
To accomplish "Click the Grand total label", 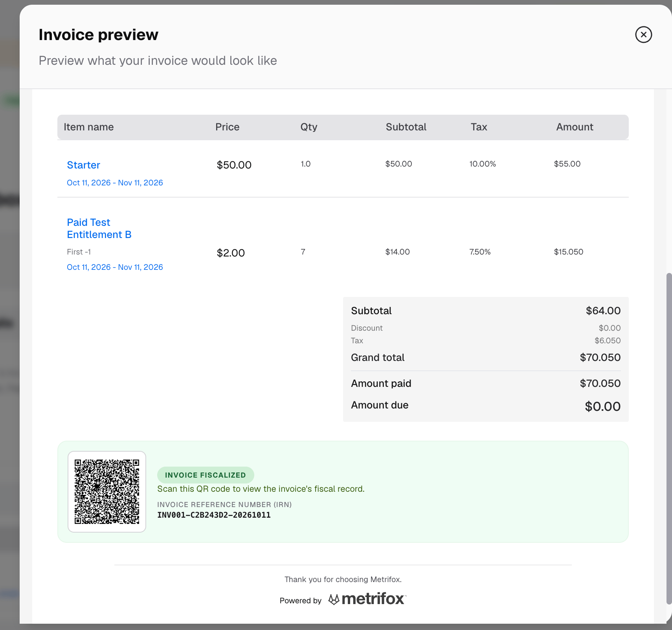I will tap(378, 357).
